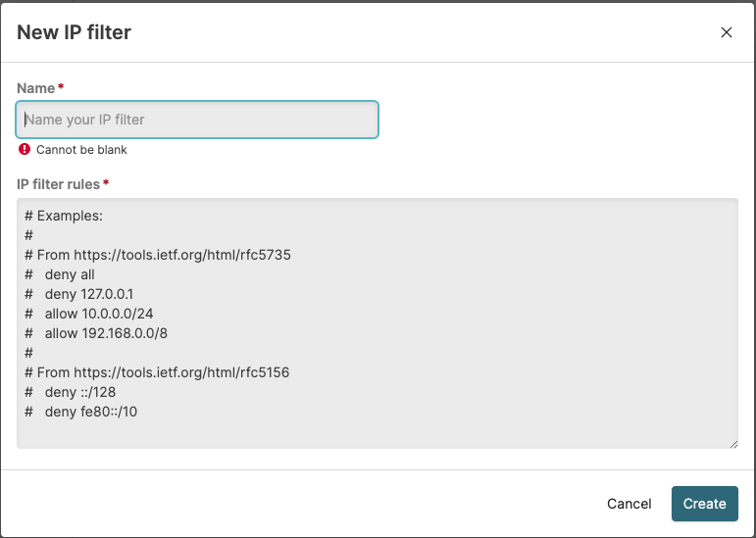Click the deny fe80::/10 example line
This screenshot has width=756, height=538.
pyautogui.click(x=90, y=412)
